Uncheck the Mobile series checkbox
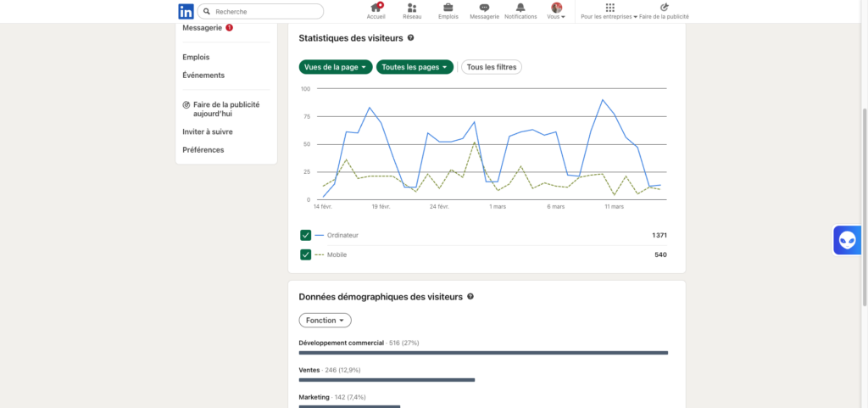 305,254
